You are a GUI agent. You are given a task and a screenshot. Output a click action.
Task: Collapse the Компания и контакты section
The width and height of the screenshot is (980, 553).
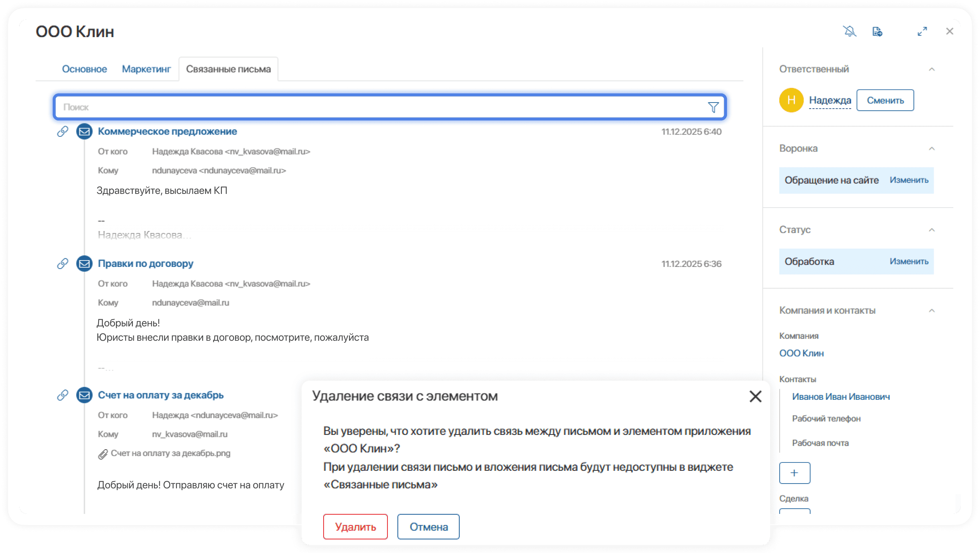tap(932, 310)
